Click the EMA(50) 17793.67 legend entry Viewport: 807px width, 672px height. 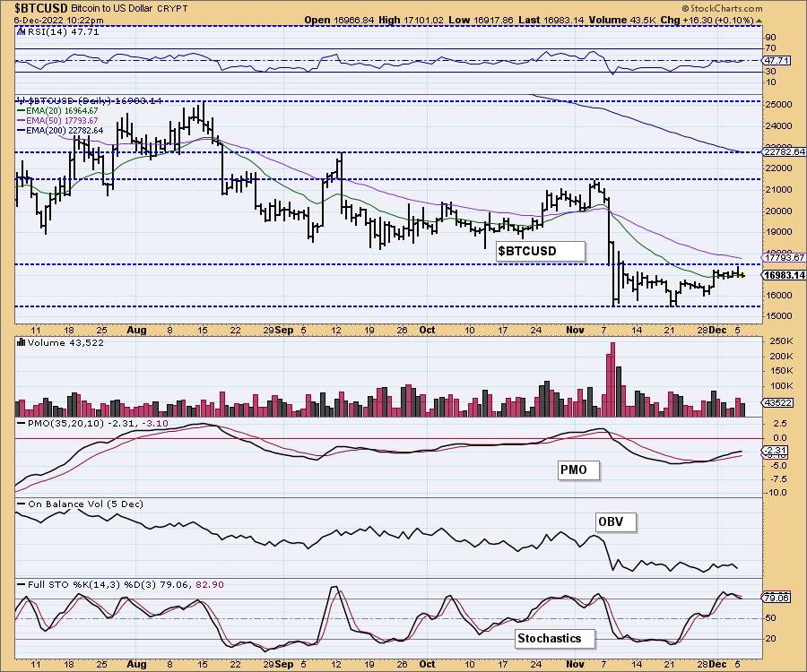(62, 120)
